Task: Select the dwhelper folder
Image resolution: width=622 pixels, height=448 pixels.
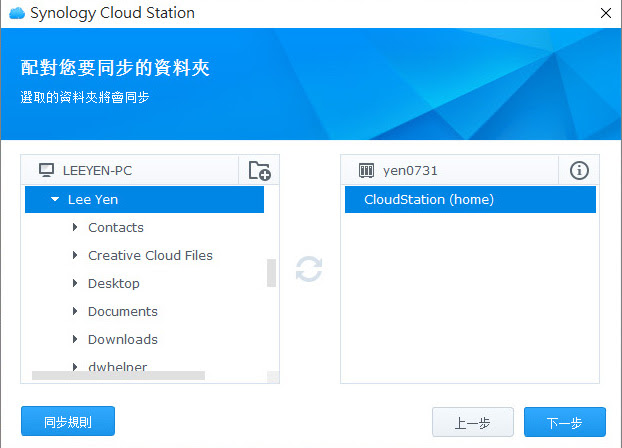Action: point(117,366)
